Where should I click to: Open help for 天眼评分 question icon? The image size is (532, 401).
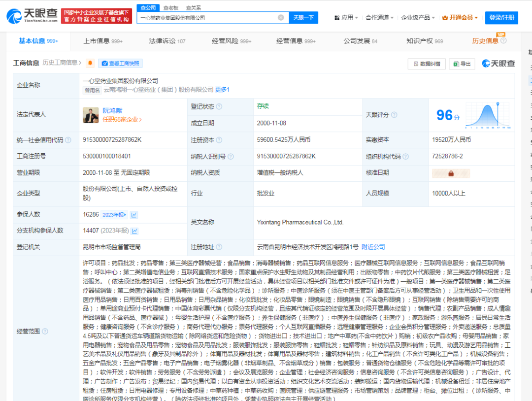(x=394, y=115)
